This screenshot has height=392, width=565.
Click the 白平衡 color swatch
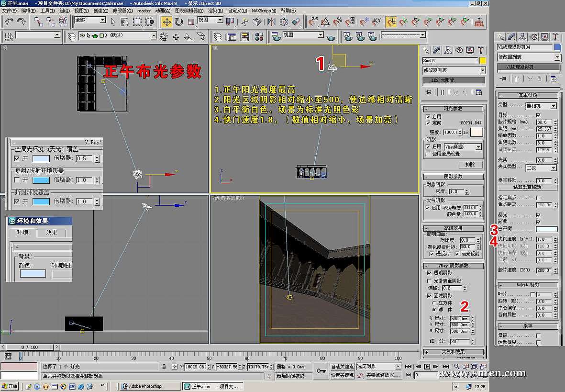pos(546,229)
